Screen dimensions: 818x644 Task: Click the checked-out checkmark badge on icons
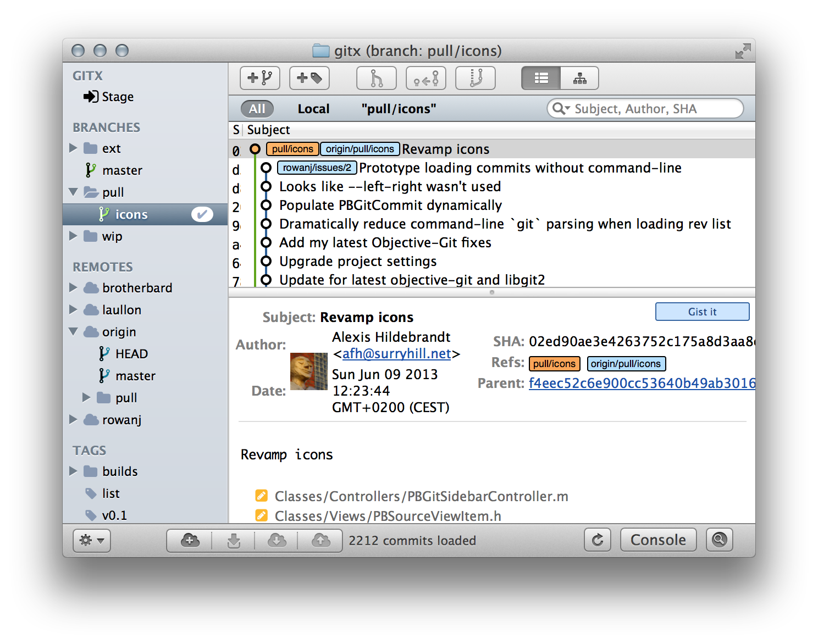click(x=202, y=214)
